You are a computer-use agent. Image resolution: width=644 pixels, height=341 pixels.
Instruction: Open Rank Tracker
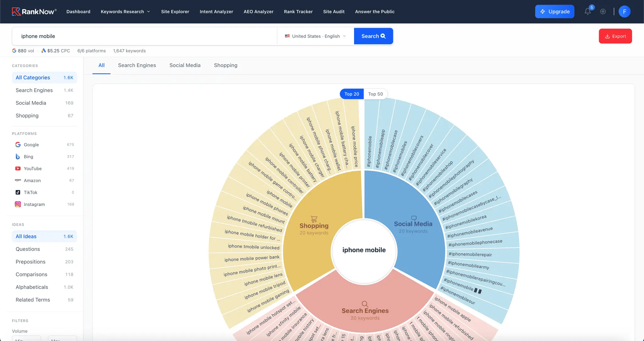tap(298, 12)
